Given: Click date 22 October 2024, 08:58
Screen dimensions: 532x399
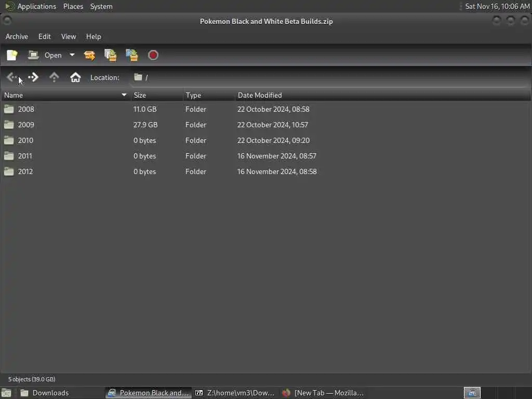Looking at the screenshot, I should click(273, 109).
